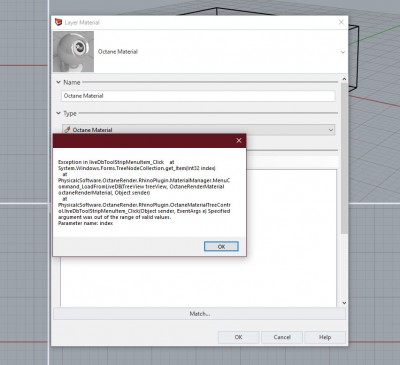Expand the material chevron at top right

343,52
